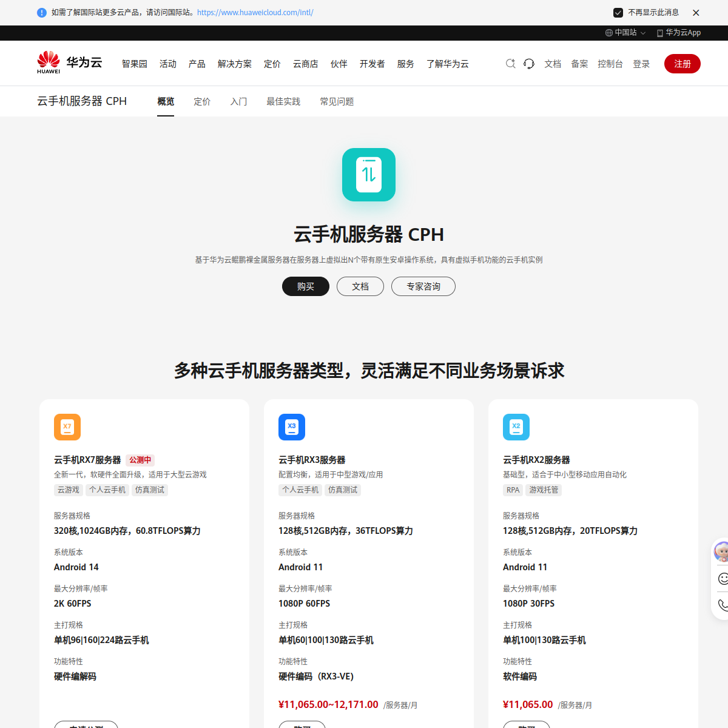Open the 定价 item in main navigation

(x=272, y=64)
